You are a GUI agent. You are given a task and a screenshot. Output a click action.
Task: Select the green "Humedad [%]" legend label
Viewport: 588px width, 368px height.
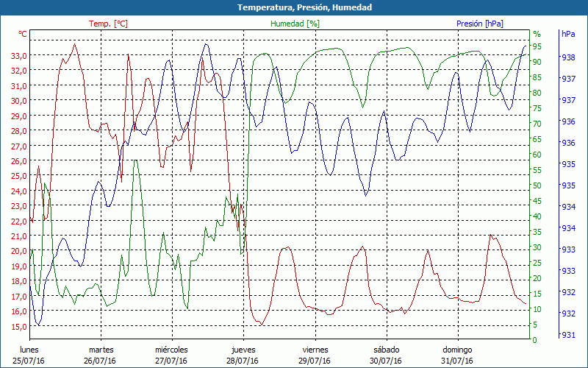[295, 24]
